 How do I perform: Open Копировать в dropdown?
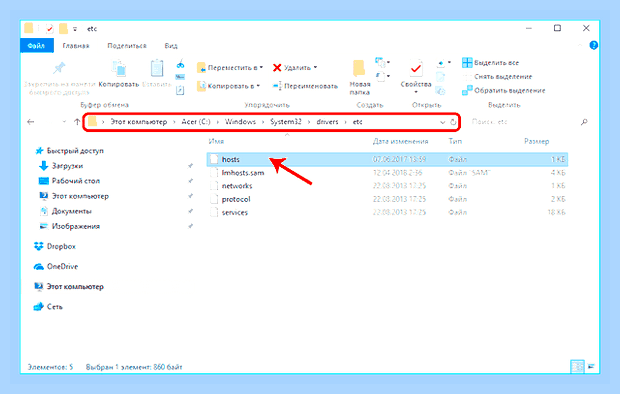tap(229, 86)
